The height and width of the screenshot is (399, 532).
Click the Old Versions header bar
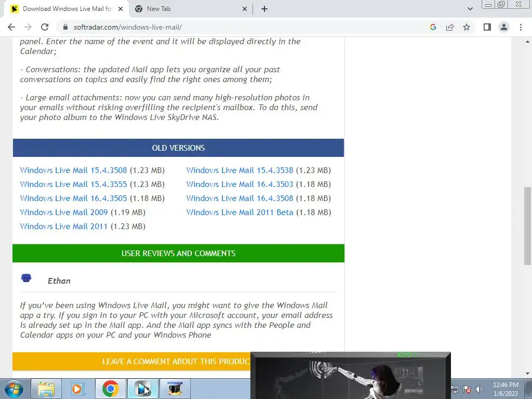point(179,148)
